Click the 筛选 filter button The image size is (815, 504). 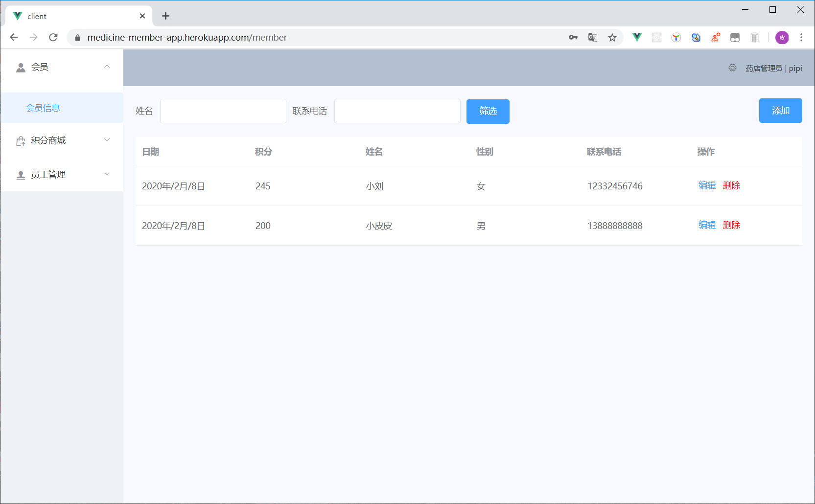pyautogui.click(x=488, y=112)
